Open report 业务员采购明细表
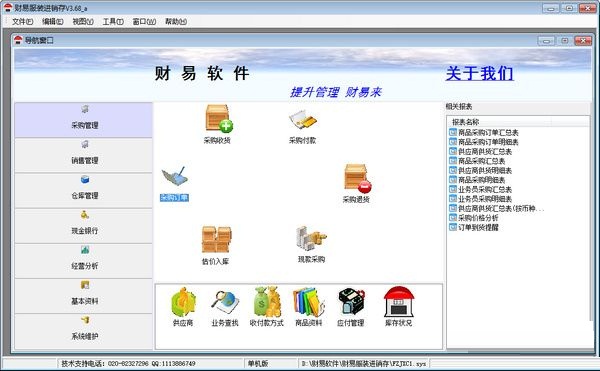The image size is (600, 371). pos(481,199)
